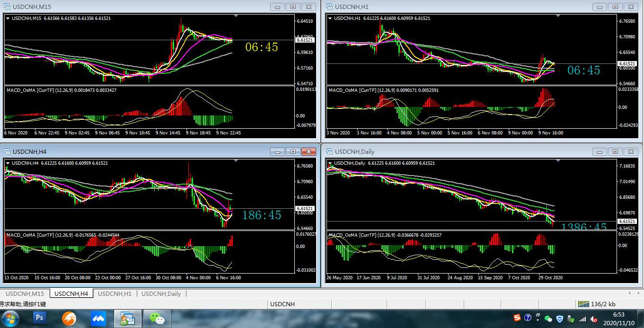
Task: Open Photoshop from the taskbar
Action: click(40, 318)
